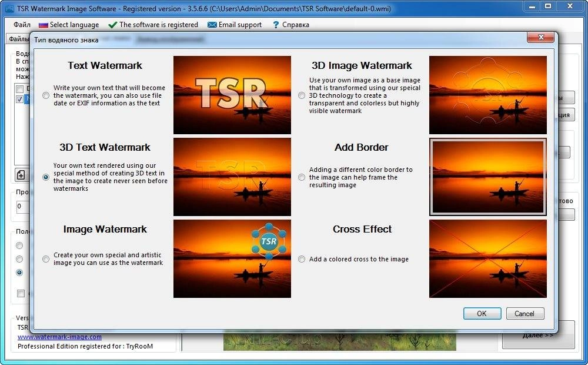This screenshot has height=365, width=588.
Task: Click the Далее >> button in main window
Action: (x=538, y=334)
